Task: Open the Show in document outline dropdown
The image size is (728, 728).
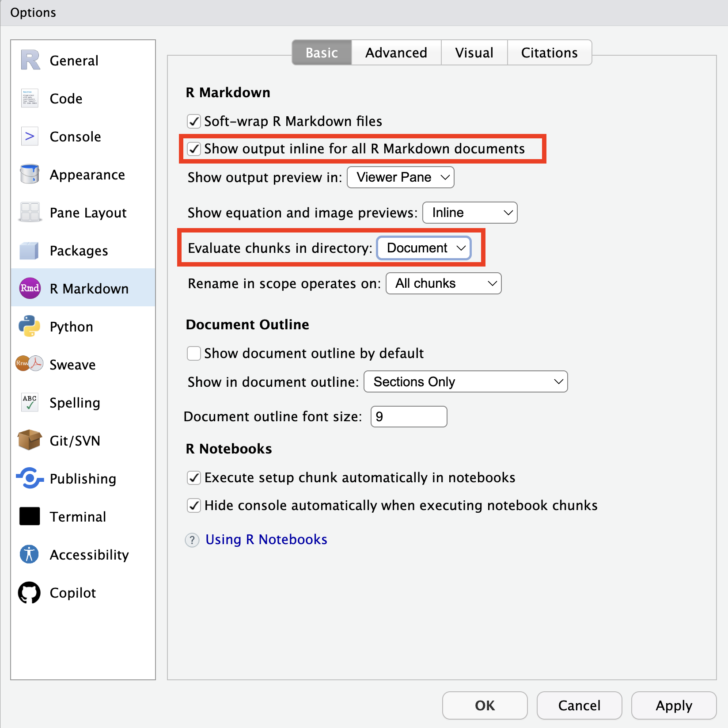Action: click(465, 381)
